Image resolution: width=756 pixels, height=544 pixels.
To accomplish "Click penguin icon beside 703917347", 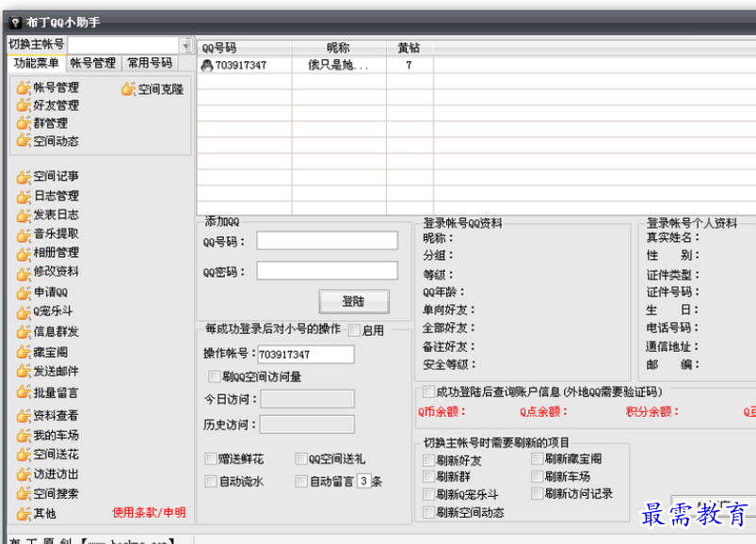I will click(x=207, y=66).
